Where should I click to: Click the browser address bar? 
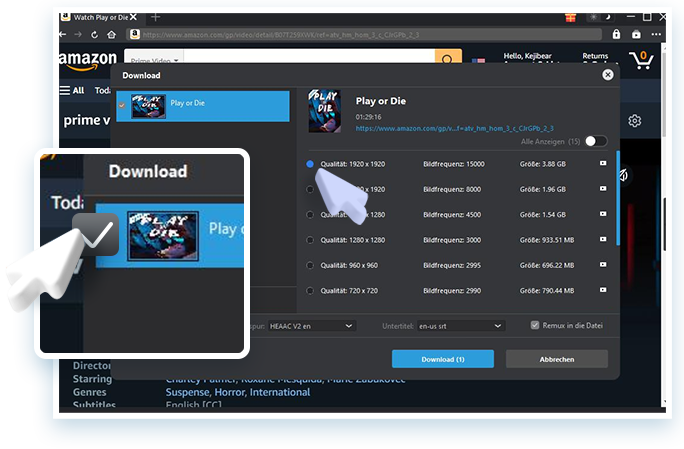click(x=364, y=34)
